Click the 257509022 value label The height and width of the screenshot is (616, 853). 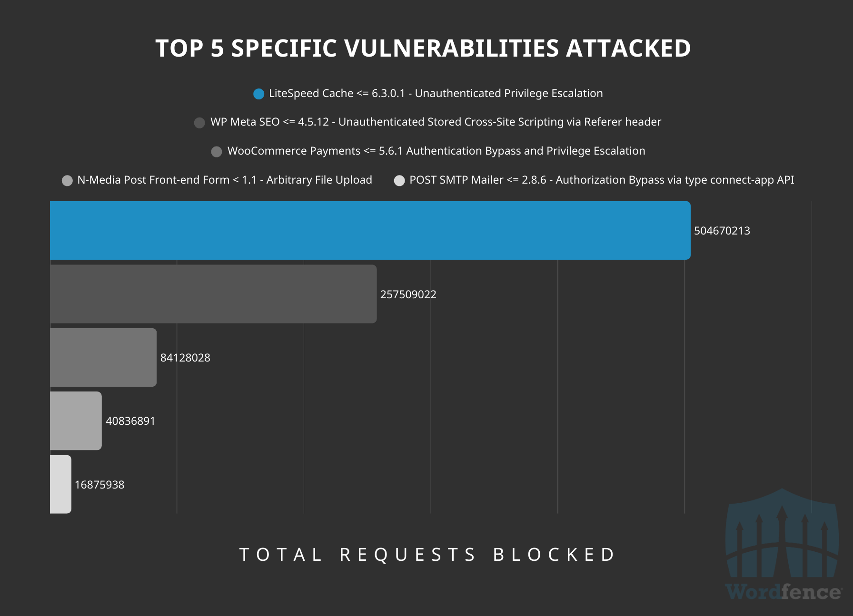tap(408, 295)
